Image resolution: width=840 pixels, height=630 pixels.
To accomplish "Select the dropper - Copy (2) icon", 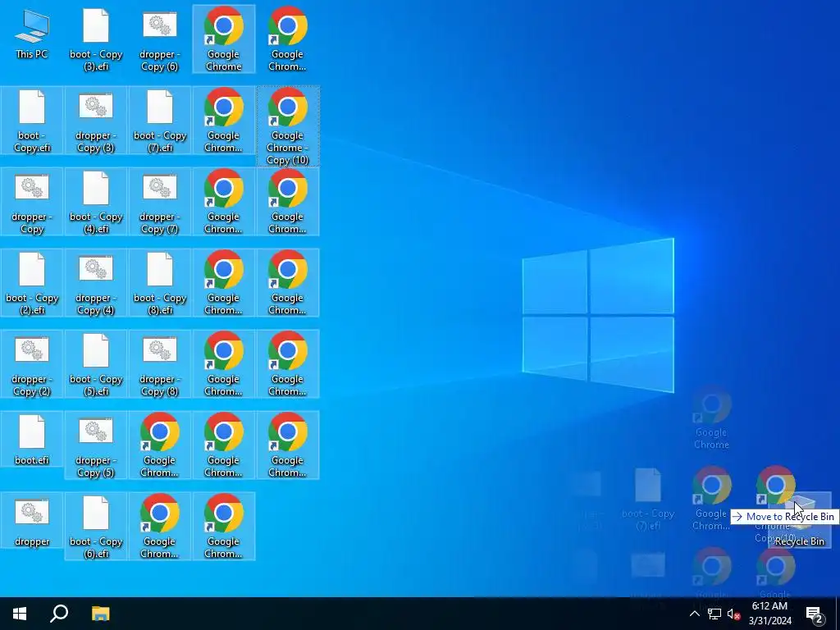I will coord(32,364).
